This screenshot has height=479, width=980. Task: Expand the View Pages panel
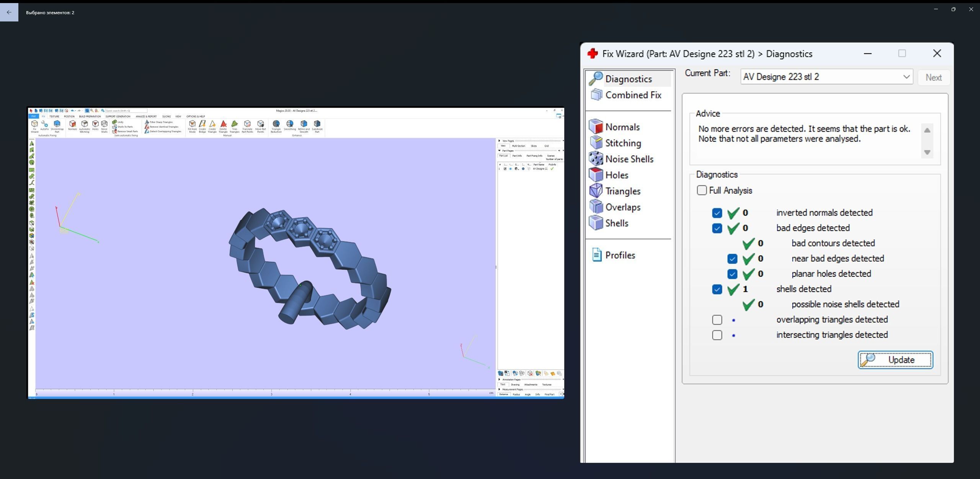[500, 141]
